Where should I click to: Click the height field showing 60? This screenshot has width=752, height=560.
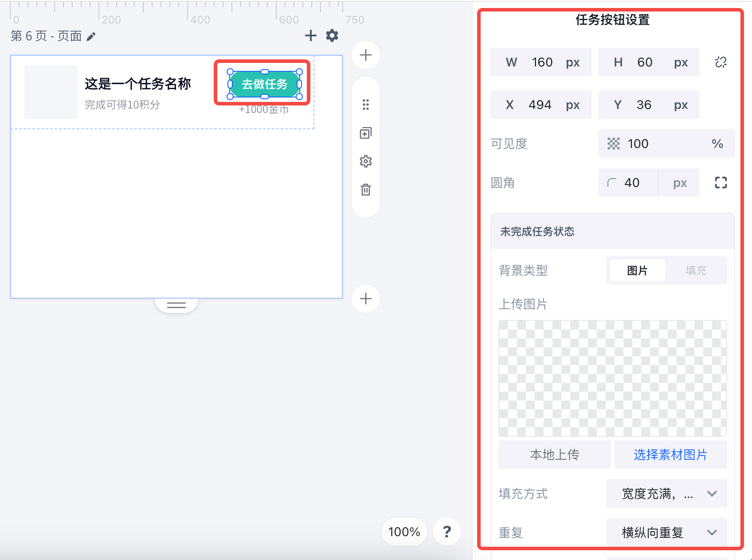point(649,62)
